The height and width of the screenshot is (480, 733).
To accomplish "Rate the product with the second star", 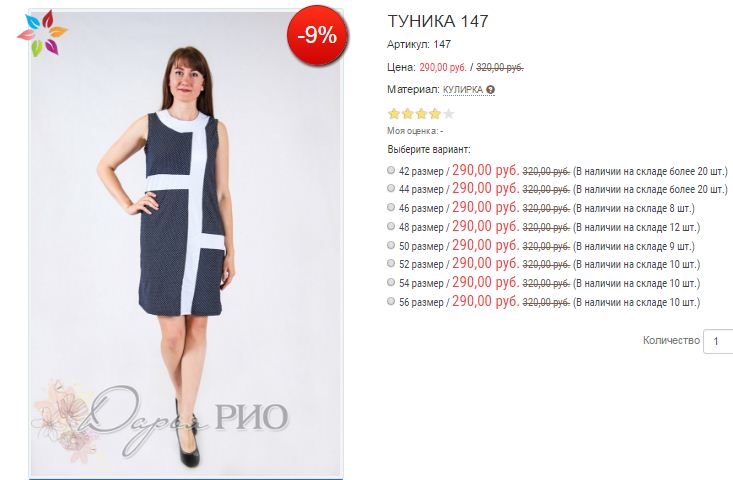I will click(408, 114).
